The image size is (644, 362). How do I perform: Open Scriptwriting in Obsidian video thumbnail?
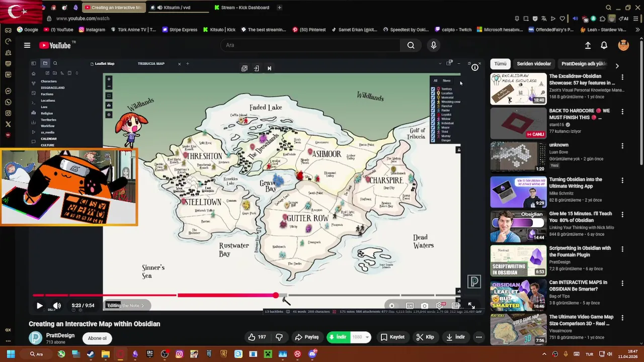click(518, 260)
